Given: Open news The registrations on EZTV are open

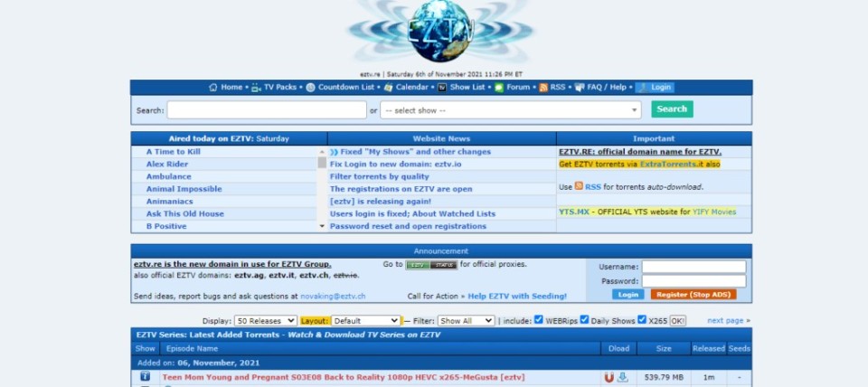Looking at the screenshot, I should click(401, 189).
